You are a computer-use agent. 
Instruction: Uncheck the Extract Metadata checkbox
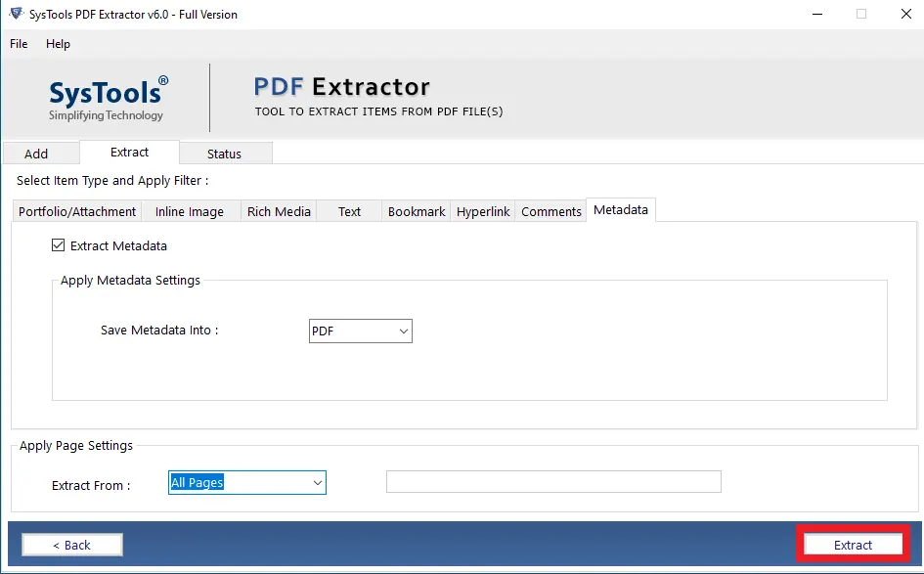[x=58, y=245]
